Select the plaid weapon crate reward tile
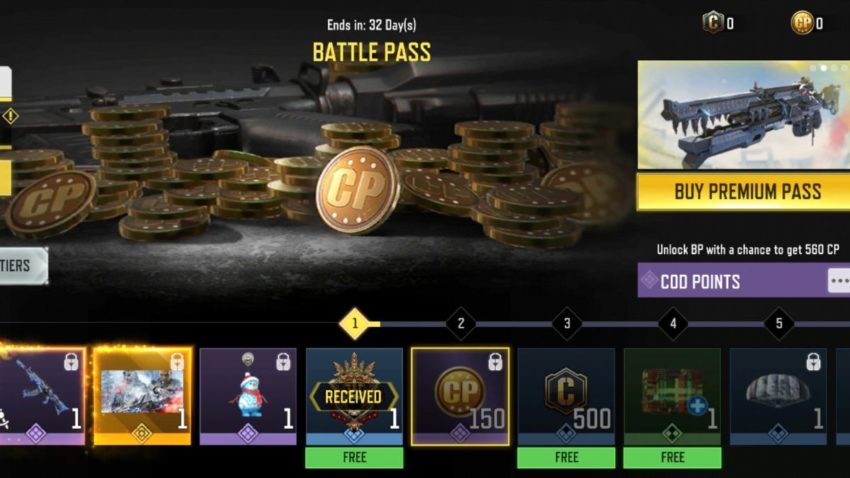This screenshot has width=850, height=478. click(672, 397)
